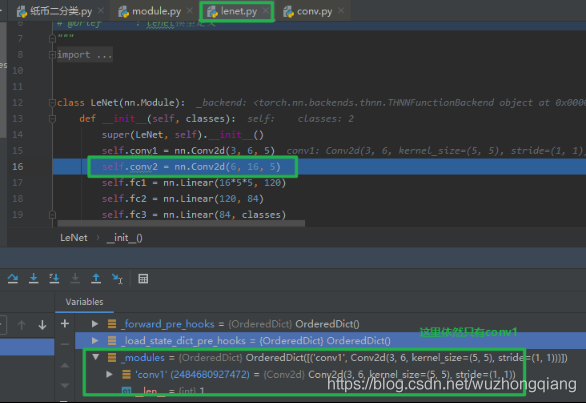Click the Step Into debugger icon
This screenshot has height=403, width=586.
point(34,279)
